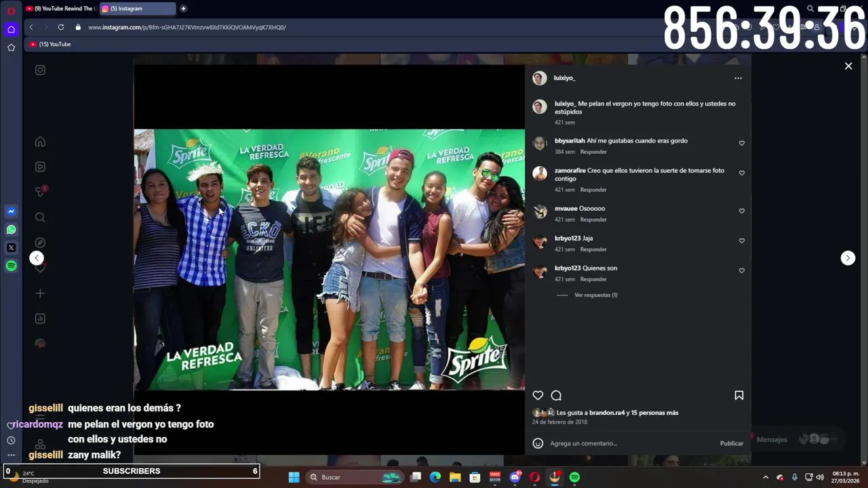
Task: Create new post with plus icon
Action: coord(40,293)
